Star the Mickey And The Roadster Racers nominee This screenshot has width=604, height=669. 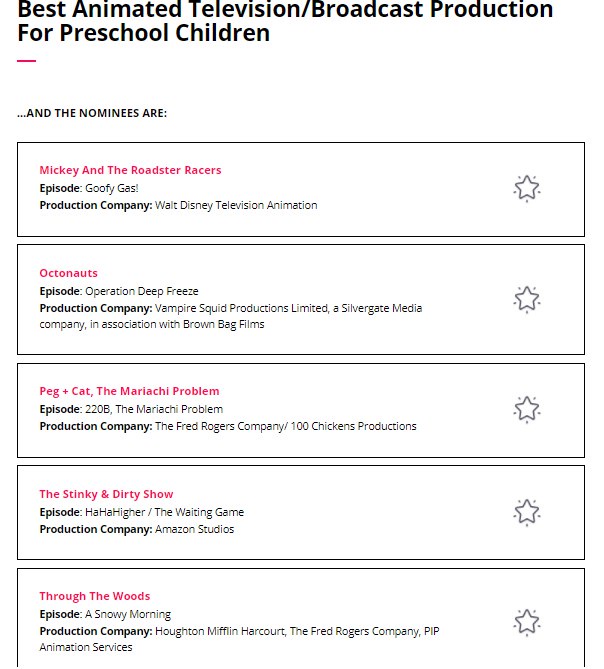pyautogui.click(x=527, y=188)
